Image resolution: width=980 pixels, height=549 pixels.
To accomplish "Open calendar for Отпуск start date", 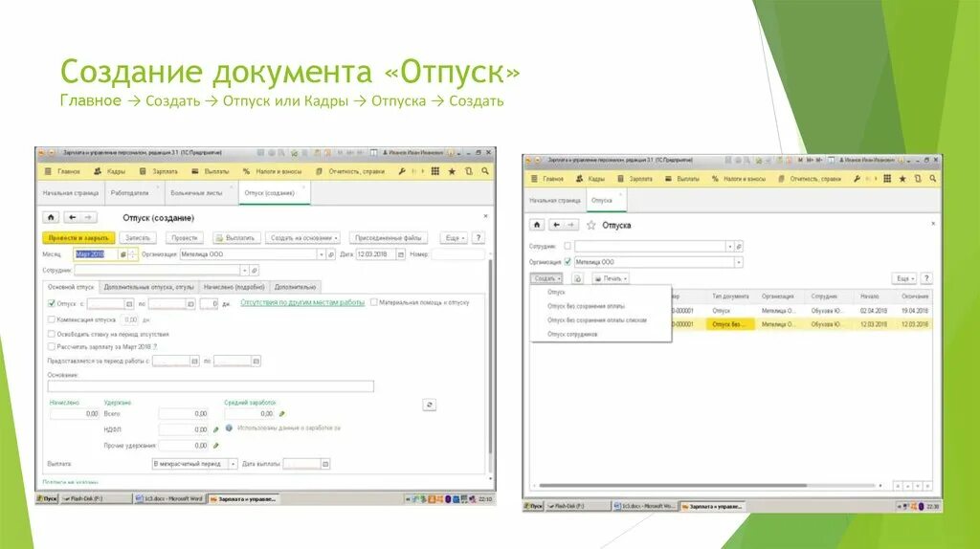I will click(129, 303).
